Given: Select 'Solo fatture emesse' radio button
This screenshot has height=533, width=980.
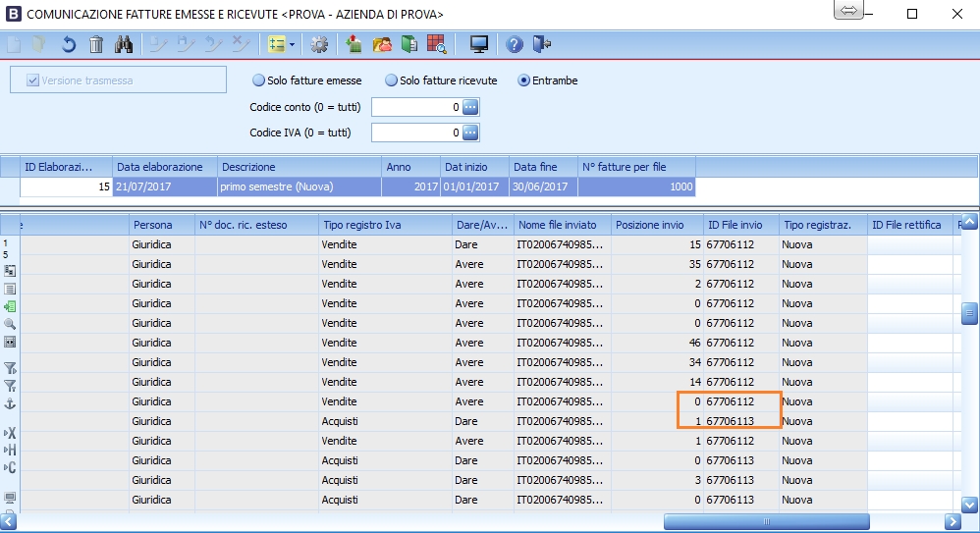Looking at the screenshot, I should [x=259, y=80].
